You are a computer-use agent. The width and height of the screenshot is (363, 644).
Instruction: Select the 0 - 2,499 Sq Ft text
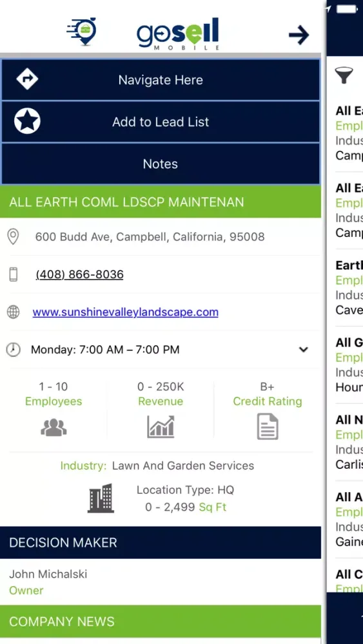tap(186, 507)
